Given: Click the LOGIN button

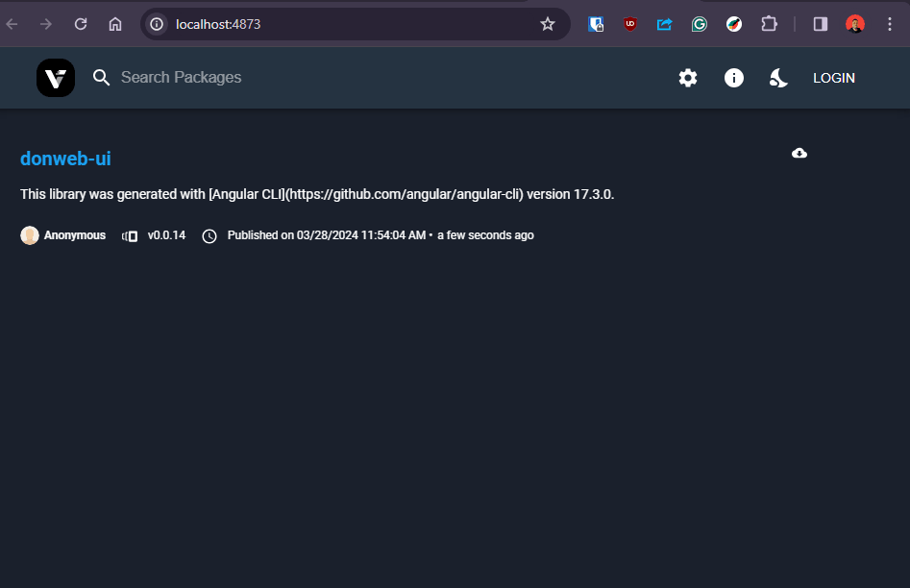Looking at the screenshot, I should (833, 78).
